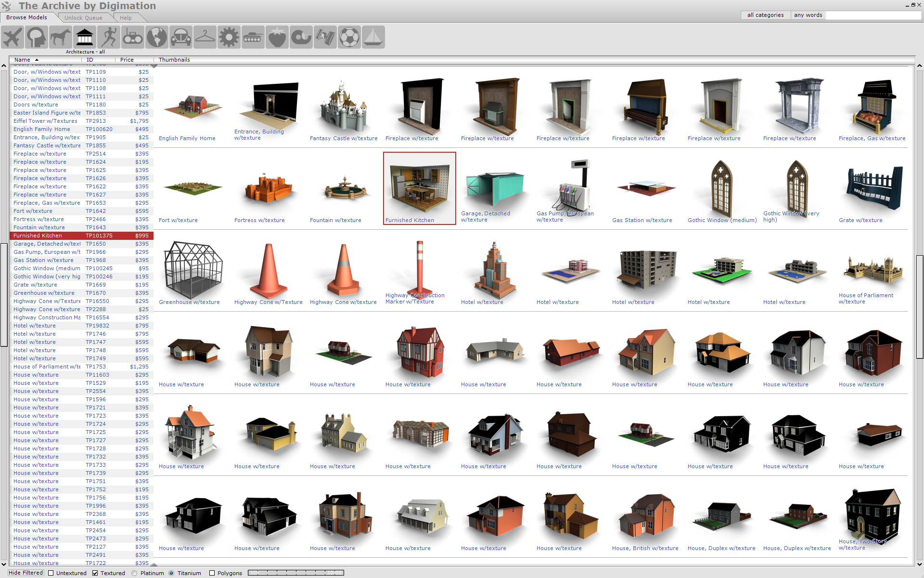Open the Animals horse category icon
The height and width of the screenshot is (578, 924).
pos(61,37)
